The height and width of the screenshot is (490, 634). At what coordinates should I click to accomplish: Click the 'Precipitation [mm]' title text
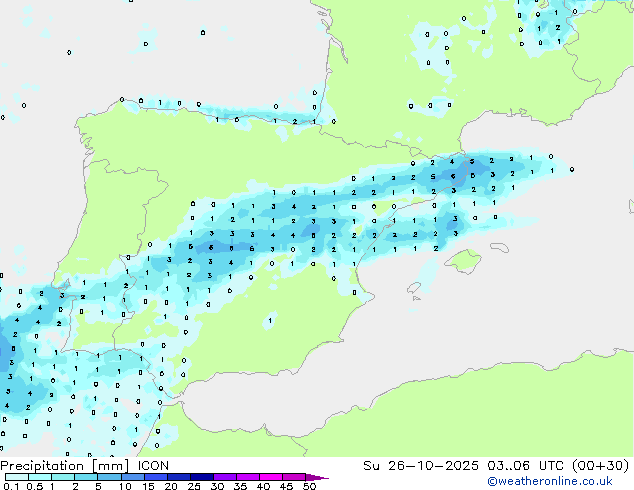[x=65, y=466]
